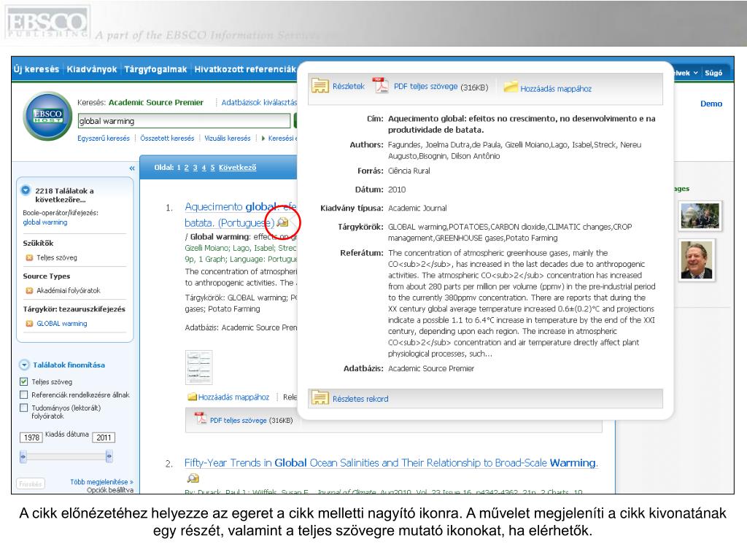Viewport: 747px width, 560px height.
Task: Collapse the Találatok finomítása section
Action: pyautogui.click(x=24, y=365)
